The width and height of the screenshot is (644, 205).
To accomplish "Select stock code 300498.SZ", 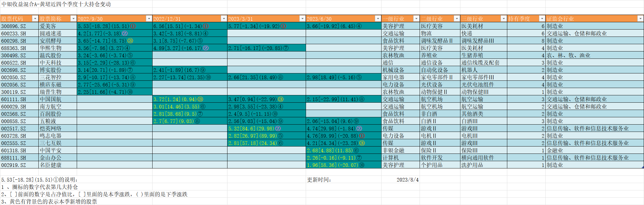I will pyautogui.click(x=19, y=55).
